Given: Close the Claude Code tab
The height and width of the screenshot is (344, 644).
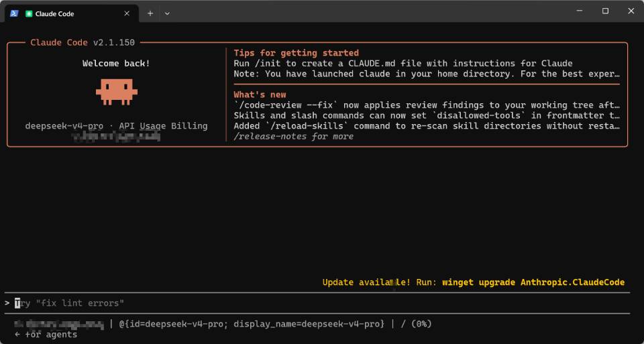Looking at the screenshot, I should pos(127,13).
